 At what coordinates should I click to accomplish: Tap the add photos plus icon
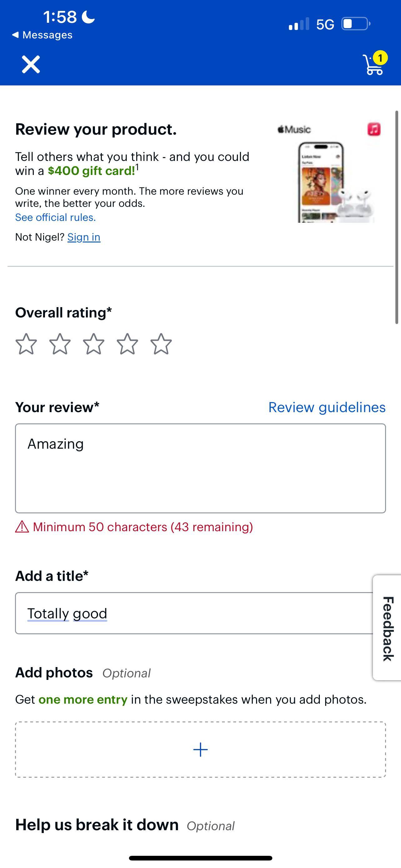[x=200, y=749]
